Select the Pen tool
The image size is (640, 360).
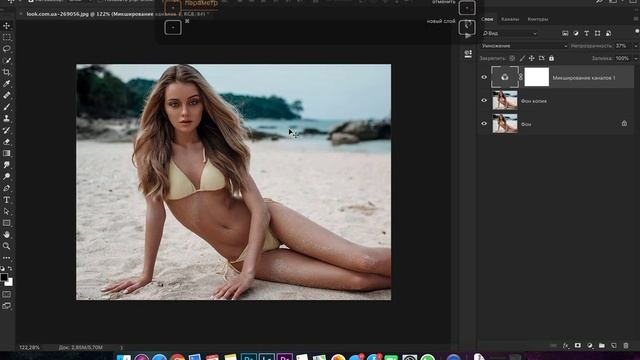tap(7, 188)
